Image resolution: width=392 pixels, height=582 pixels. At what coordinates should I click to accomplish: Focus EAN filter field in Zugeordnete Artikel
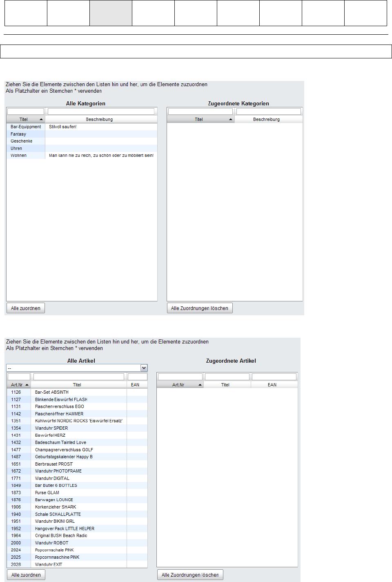click(274, 377)
